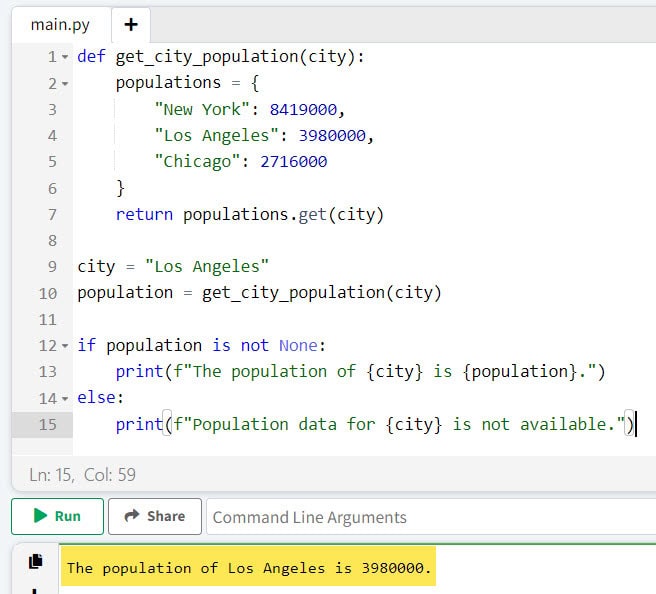The width and height of the screenshot is (656, 594).
Task: Focus the Command Line Arguments field
Action: point(431,517)
